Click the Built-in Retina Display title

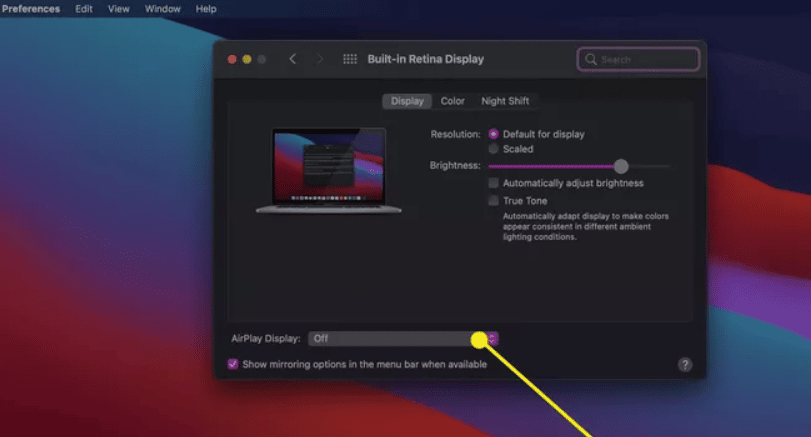coord(426,59)
